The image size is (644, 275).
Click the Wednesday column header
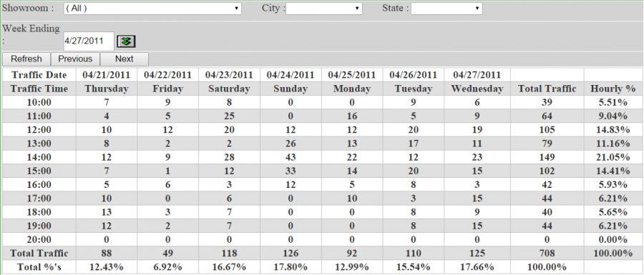477,89
